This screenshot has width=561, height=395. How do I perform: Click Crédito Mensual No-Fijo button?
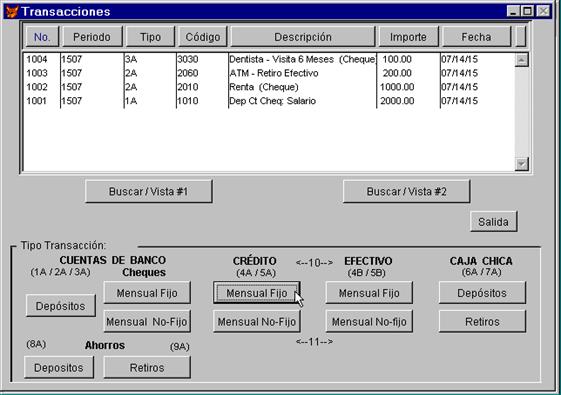coord(257,322)
